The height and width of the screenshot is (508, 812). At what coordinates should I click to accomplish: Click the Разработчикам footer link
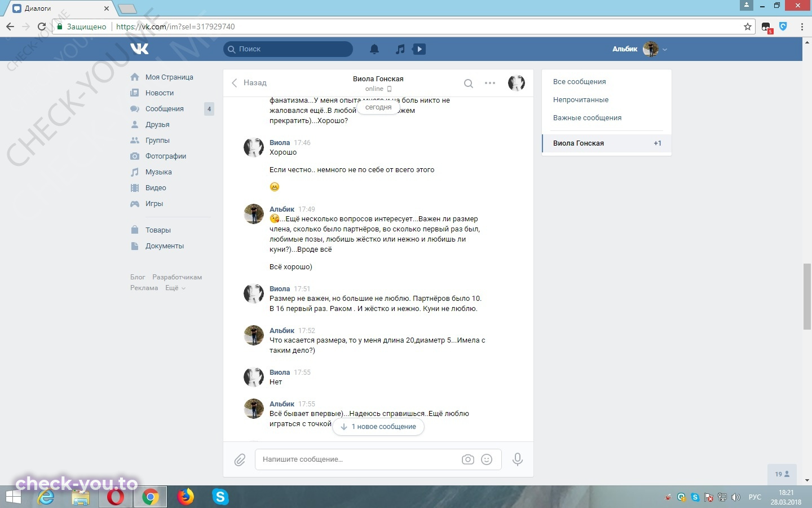pos(177,277)
